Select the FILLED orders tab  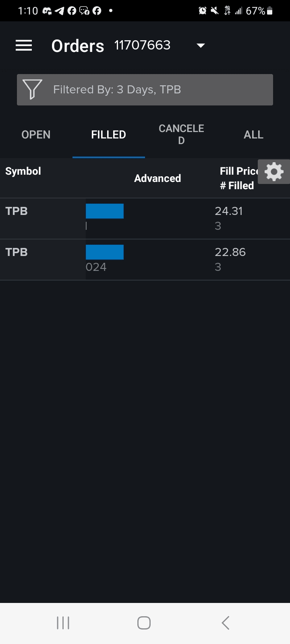(x=108, y=135)
